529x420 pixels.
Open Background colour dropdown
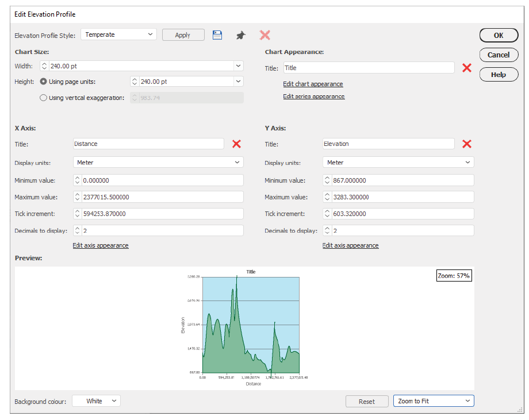click(96, 401)
